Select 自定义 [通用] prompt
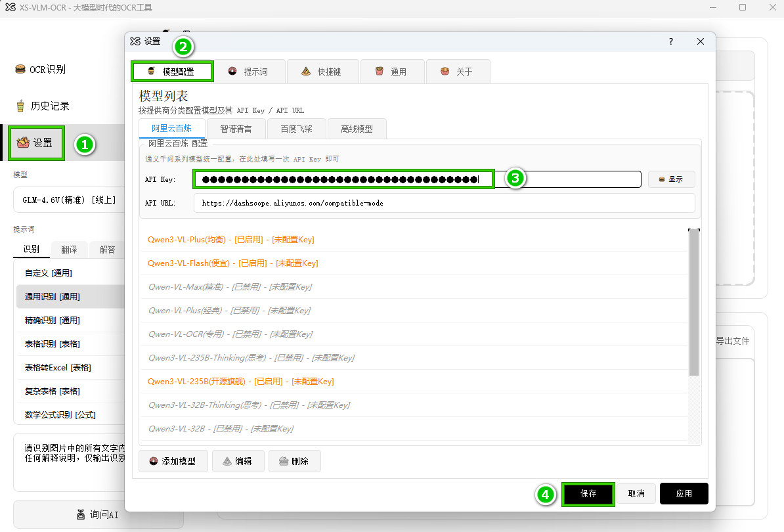This screenshot has height=532, width=784. (x=70, y=273)
